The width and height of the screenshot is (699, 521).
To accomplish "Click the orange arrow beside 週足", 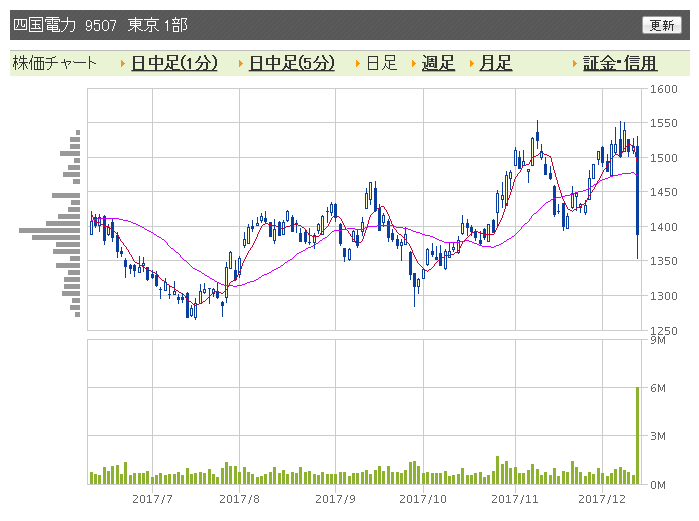I will 413,64.
